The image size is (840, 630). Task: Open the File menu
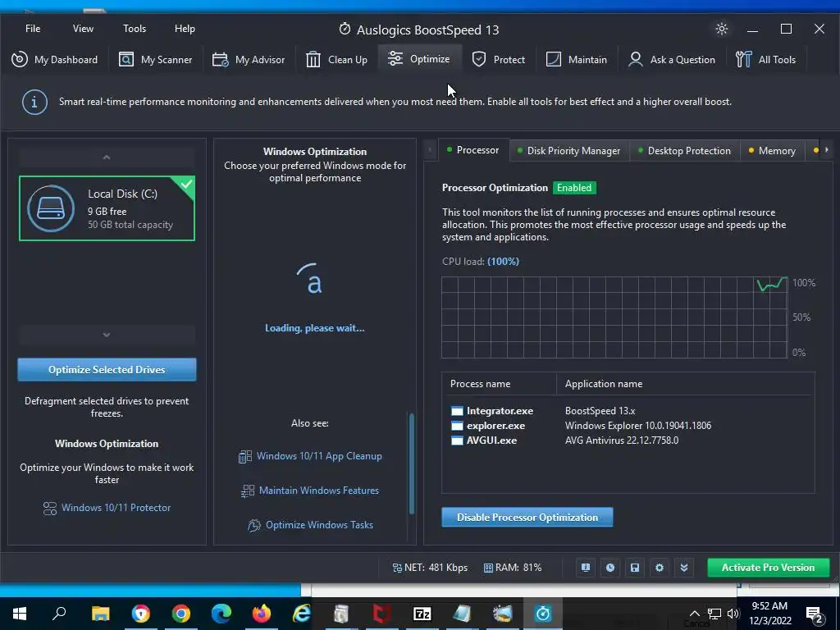[x=33, y=29]
